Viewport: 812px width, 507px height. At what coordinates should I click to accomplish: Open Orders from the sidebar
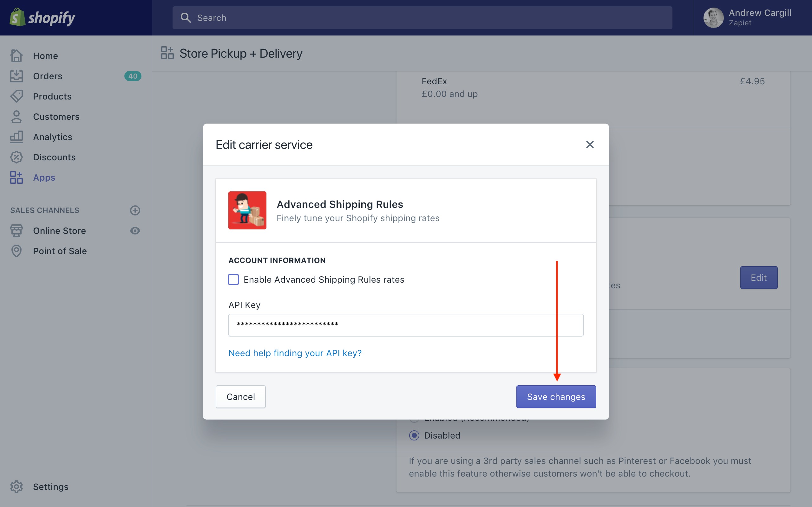tap(47, 76)
